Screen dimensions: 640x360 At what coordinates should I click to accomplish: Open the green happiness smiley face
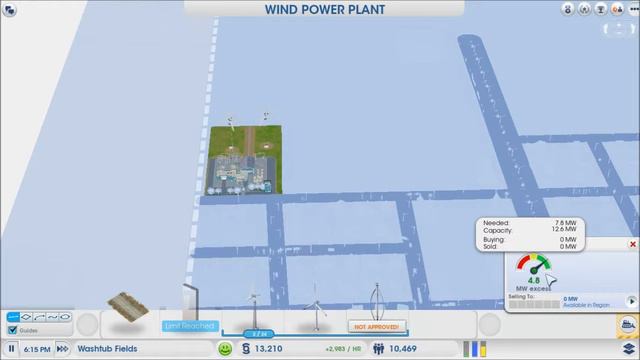(x=225, y=349)
